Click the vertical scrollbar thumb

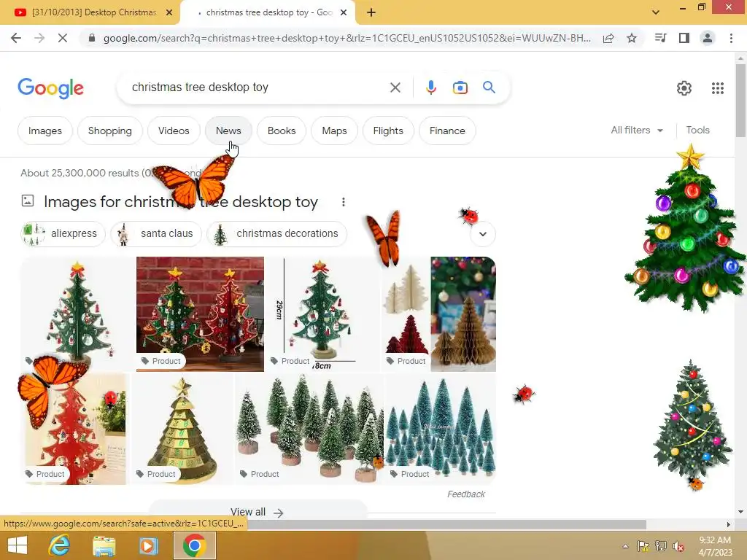pos(741,100)
